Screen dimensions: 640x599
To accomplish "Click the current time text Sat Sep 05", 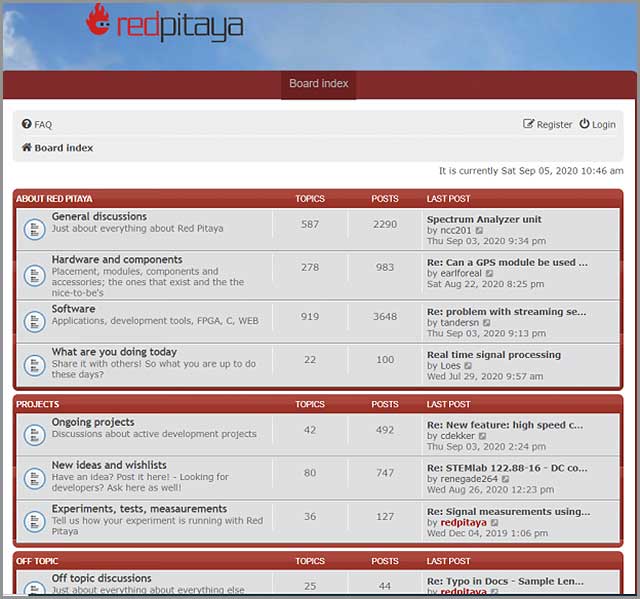I will [x=531, y=171].
